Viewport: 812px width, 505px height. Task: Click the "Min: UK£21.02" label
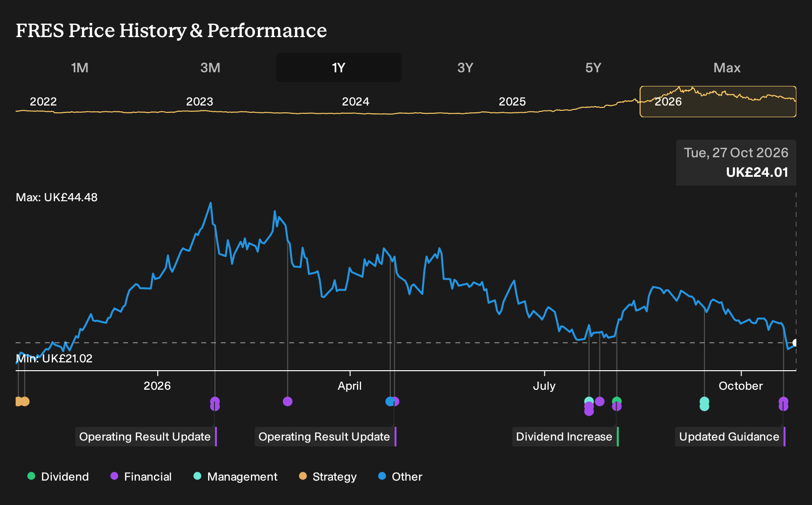coord(54,358)
